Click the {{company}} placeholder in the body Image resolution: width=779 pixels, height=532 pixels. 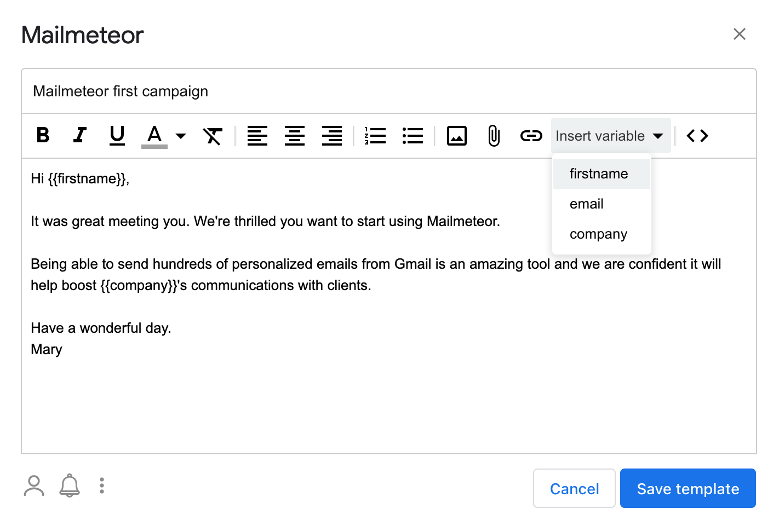(x=139, y=286)
